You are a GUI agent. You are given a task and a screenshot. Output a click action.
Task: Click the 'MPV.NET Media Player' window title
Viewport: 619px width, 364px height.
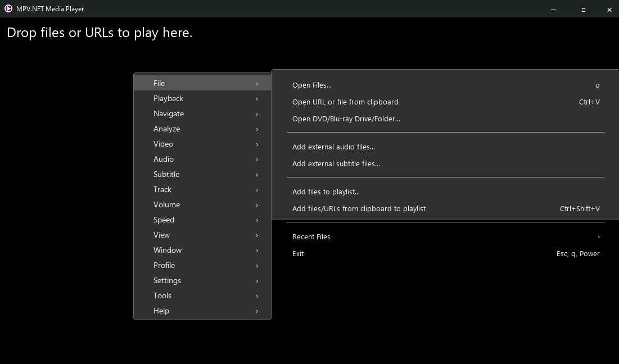point(50,8)
